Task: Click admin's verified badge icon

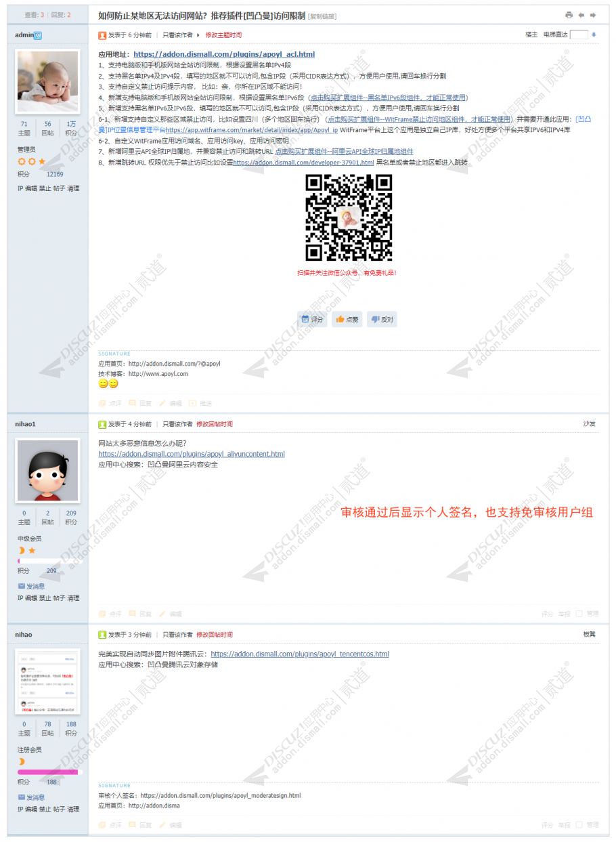Action: [38, 35]
